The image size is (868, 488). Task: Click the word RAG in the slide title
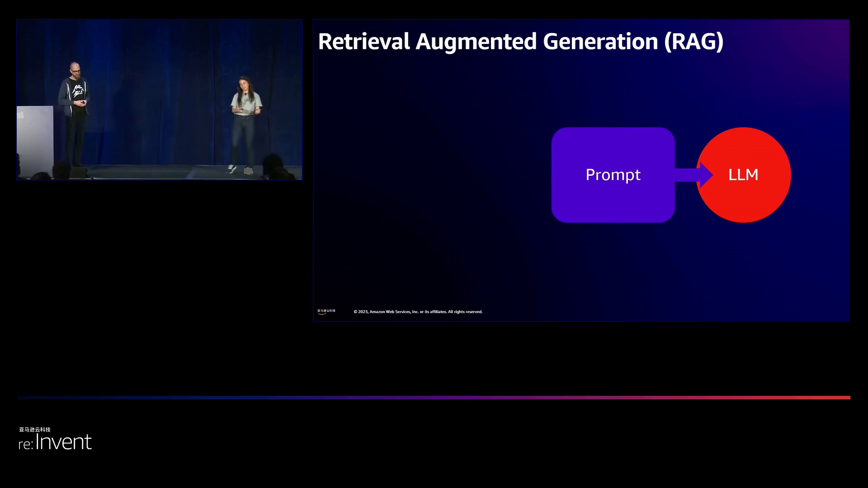click(694, 41)
